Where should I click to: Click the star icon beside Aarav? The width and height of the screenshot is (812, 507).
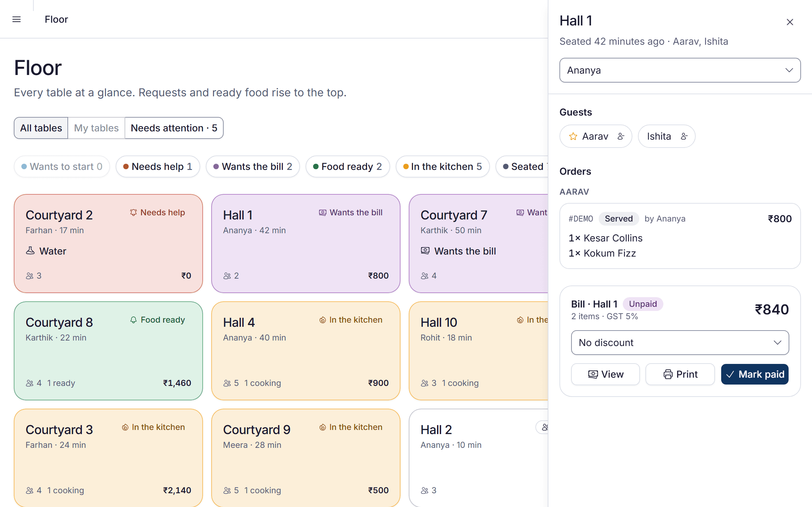pos(573,137)
